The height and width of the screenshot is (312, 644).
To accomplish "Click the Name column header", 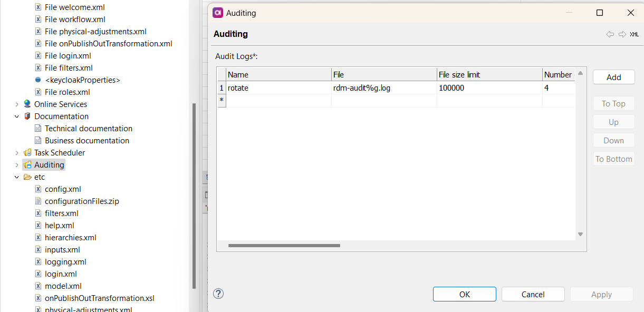I will pyautogui.click(x=279, y=74).
